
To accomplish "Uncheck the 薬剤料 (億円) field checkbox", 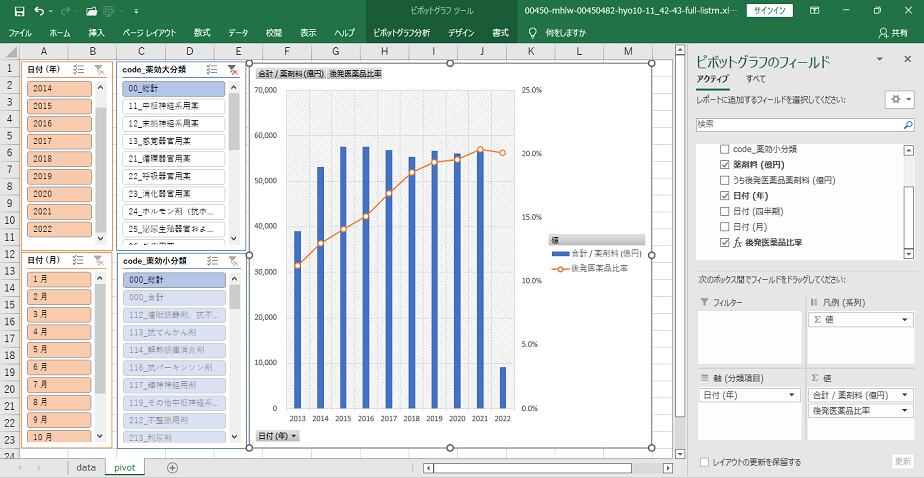I will point(725,164).
